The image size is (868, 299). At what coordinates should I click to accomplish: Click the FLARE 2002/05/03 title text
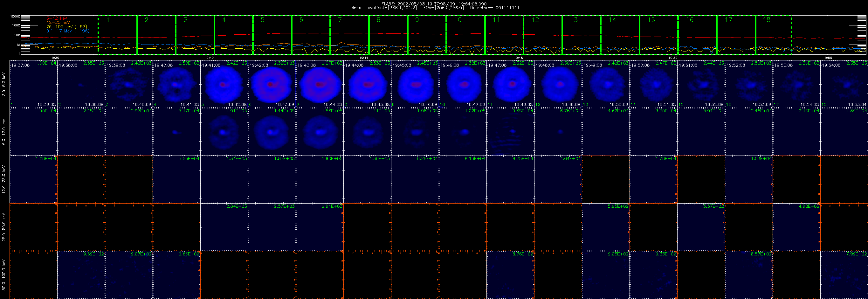434,4
